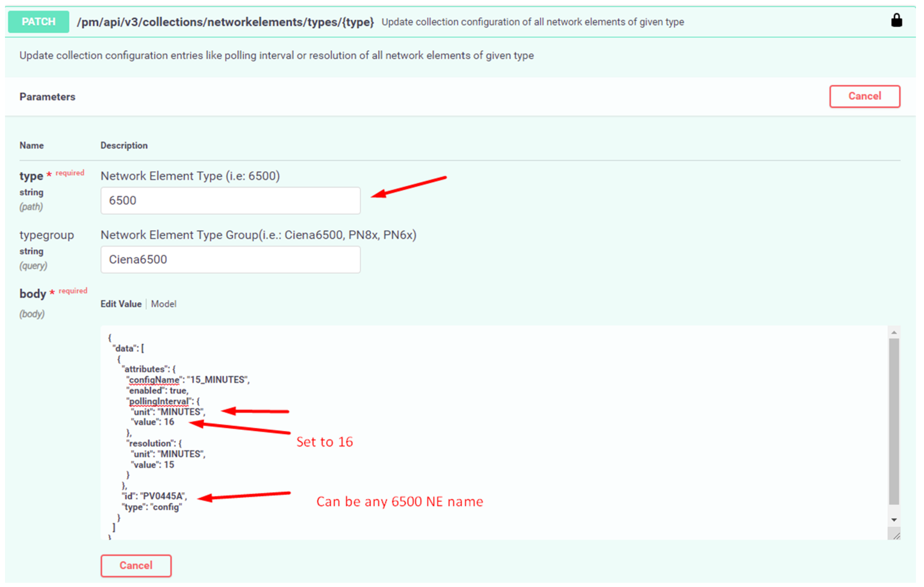924x587 pixels.
Task: Click the resolution value 15 line
Action: click(x=153, y=465)
